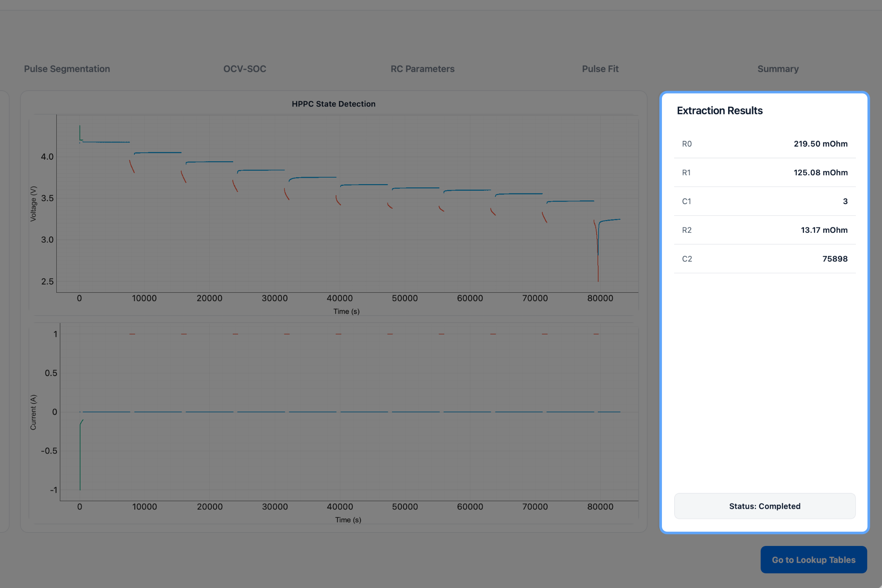Click the Go to Lookup Tables button
The width and height of the screenshot is (882, 588).
click(813, 559)
